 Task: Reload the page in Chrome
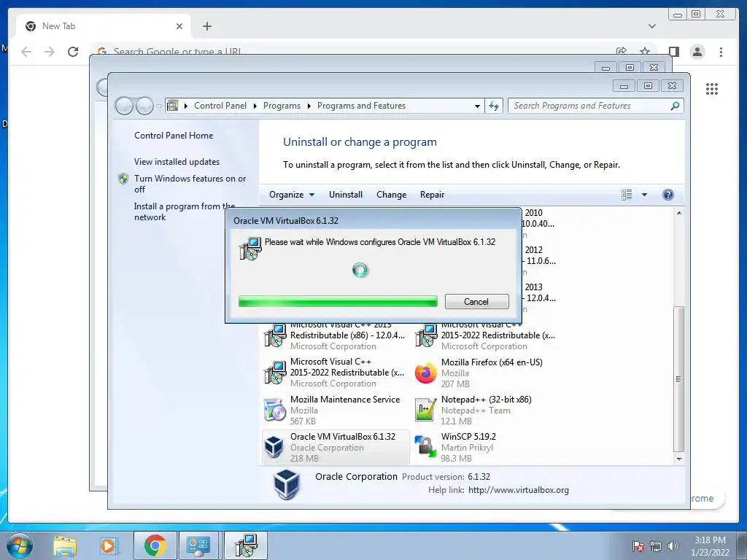pyautogui.click(x=73, y=52)
